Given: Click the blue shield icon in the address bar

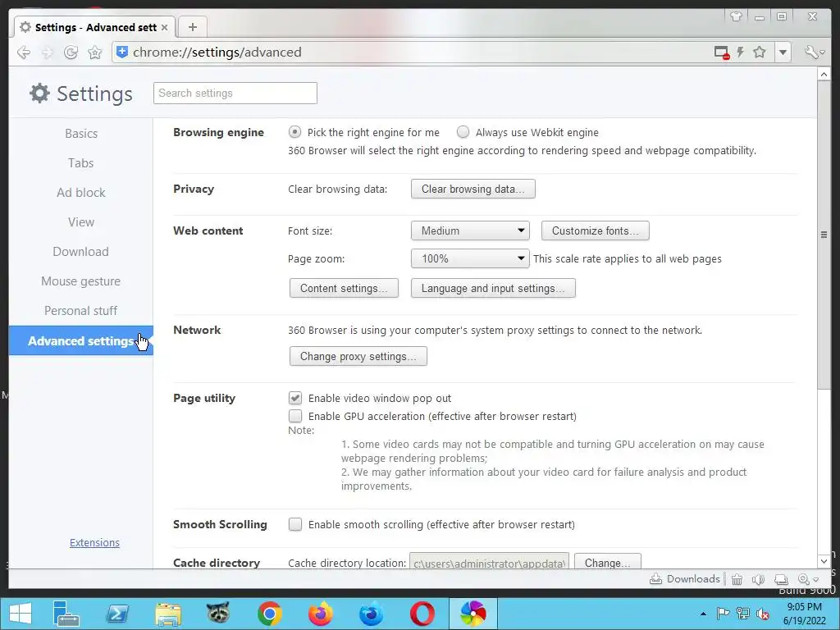Looking at the screenshot, I should 122,52.
